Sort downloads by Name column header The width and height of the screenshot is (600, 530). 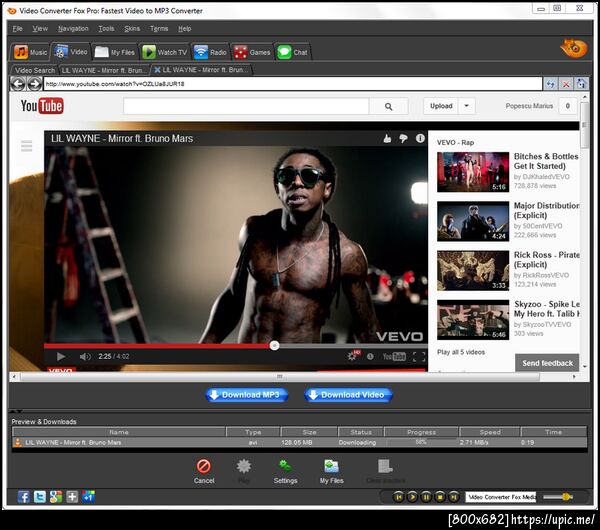click(119, 432)
